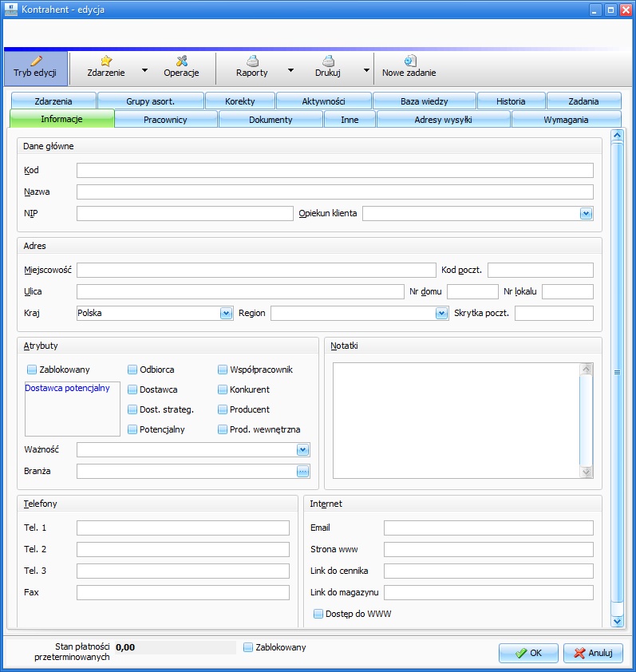
Task: Click the Drukuj printer icon
Action: coord(328,61)
